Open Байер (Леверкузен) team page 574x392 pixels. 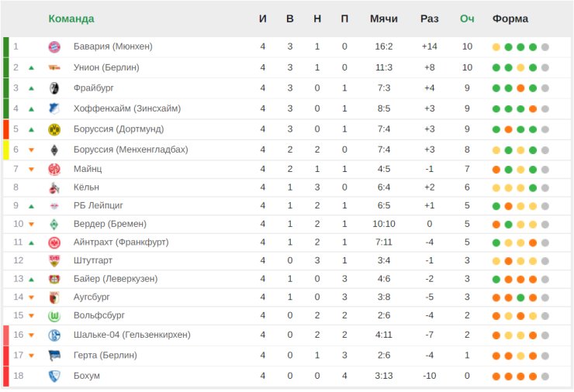coord(116,279)
